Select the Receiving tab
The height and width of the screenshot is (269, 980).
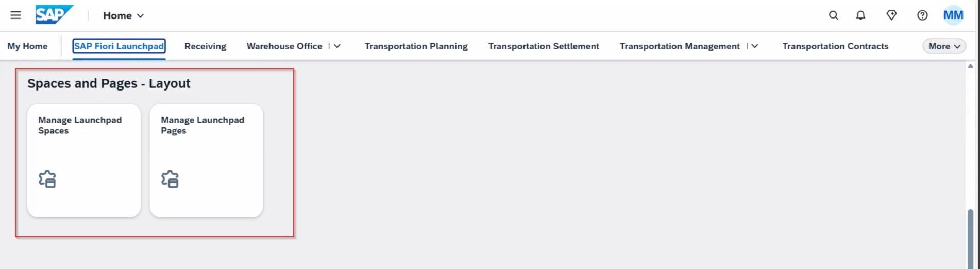(205, 46)
